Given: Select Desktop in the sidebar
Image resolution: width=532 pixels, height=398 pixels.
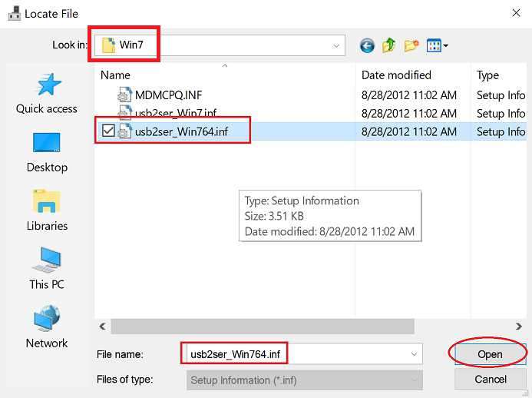Looking at the screenshot, I should click(47, 152).
